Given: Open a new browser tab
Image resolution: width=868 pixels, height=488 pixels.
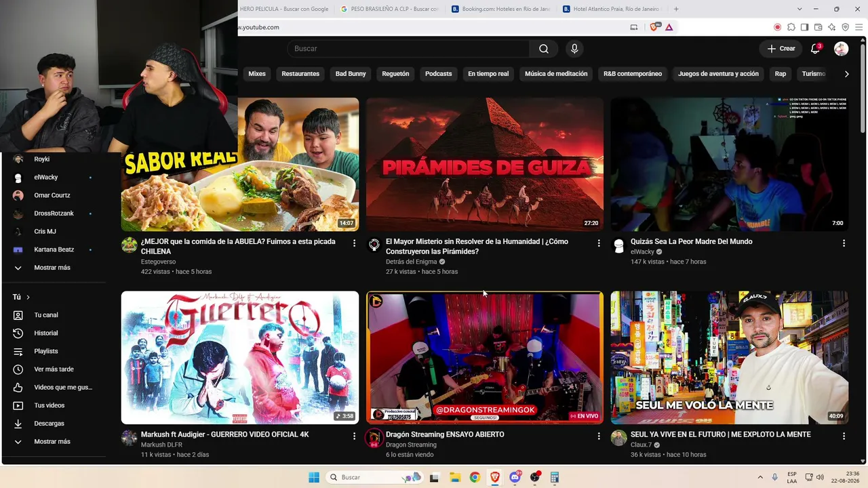Looking at the screenshot, I should click(x=676, y=9).
